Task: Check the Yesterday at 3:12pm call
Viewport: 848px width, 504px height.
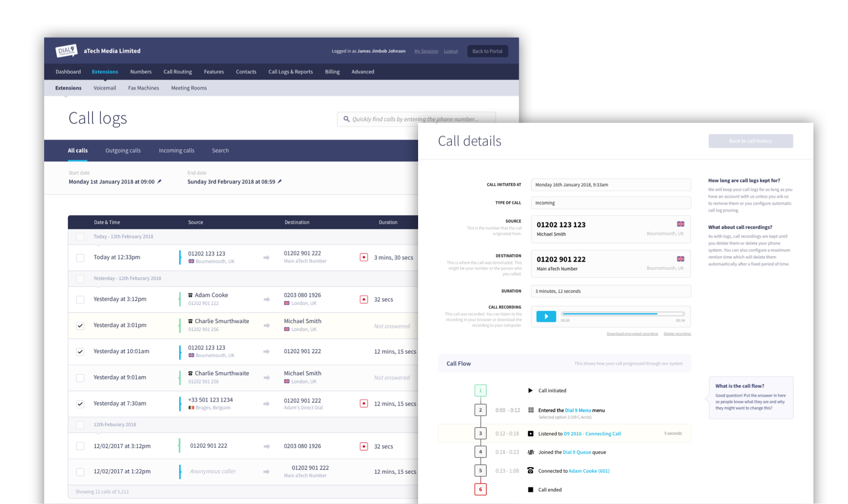Action: click(80, 299)
